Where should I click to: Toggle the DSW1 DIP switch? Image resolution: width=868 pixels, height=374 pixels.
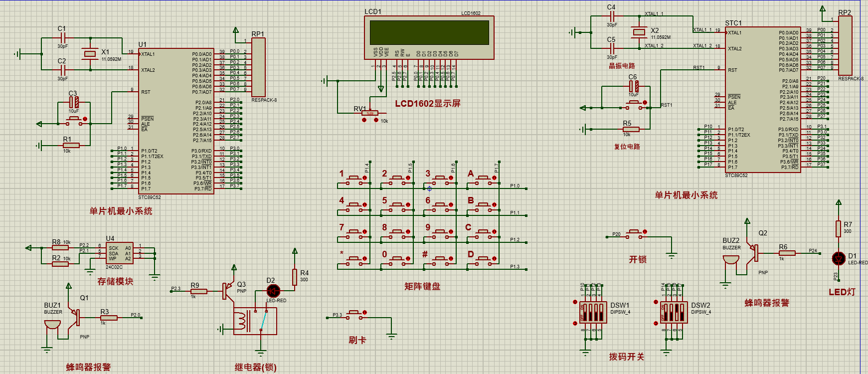tap(593, 312)
